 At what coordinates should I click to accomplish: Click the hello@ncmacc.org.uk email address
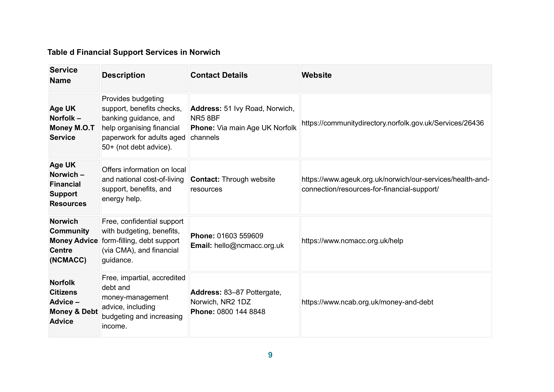tap(249, 246)
